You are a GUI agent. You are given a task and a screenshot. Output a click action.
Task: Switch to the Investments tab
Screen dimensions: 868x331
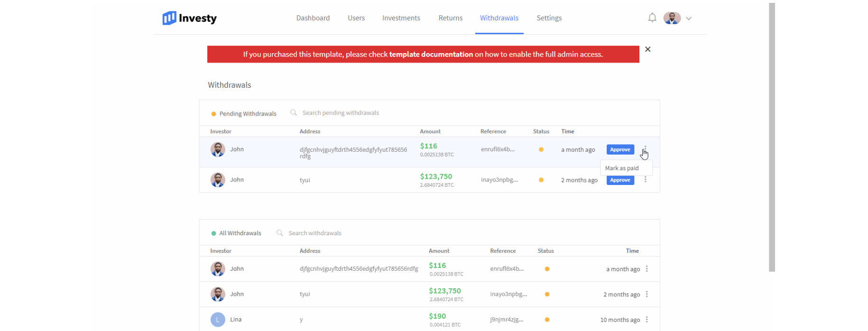coord(401,18)
